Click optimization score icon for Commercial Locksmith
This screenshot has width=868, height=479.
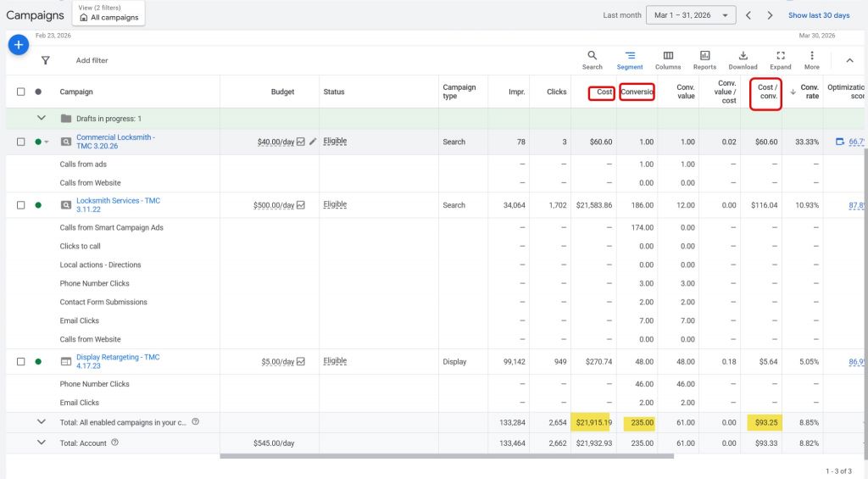coord(840,142)
